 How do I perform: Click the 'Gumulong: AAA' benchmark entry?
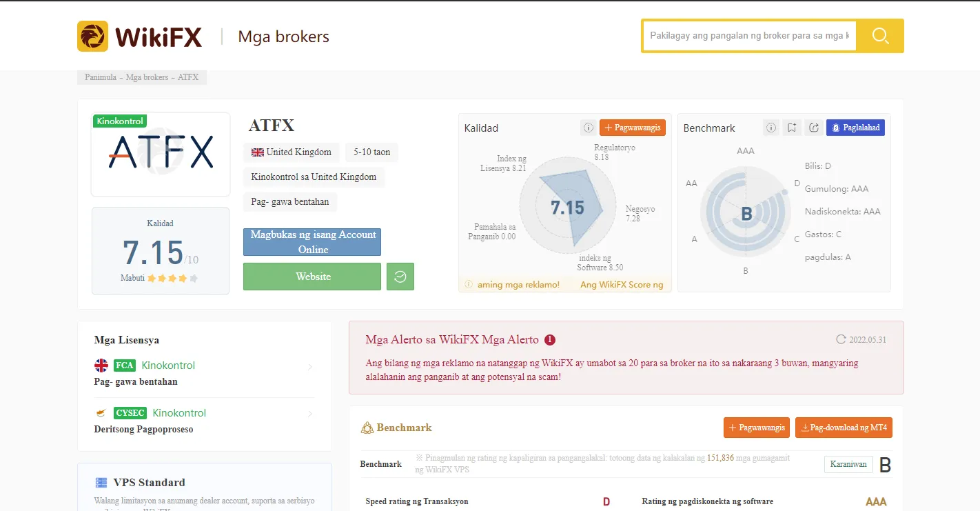pos(837,189)
